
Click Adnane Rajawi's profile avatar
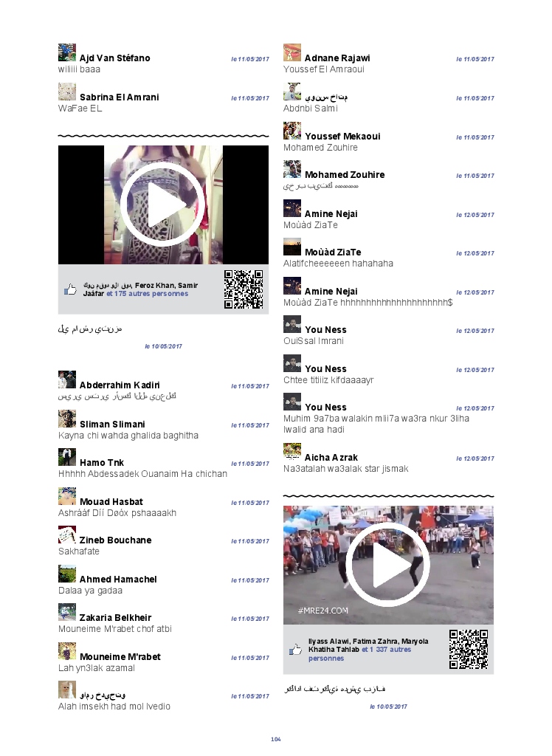[292, 52]
